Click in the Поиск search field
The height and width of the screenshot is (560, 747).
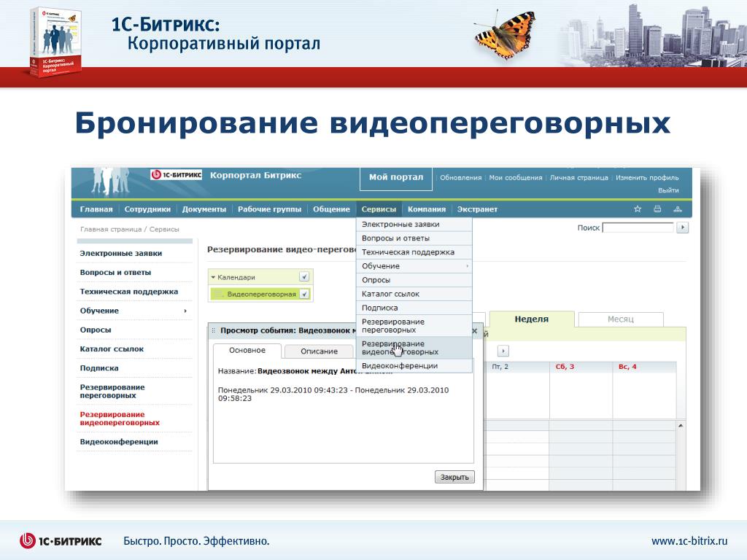[638, 227]
